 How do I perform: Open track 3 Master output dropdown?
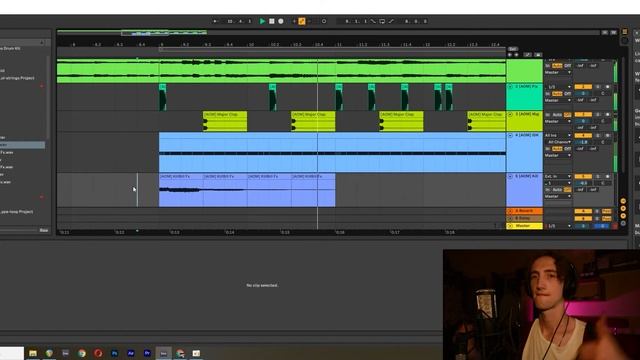click(558, 121)
